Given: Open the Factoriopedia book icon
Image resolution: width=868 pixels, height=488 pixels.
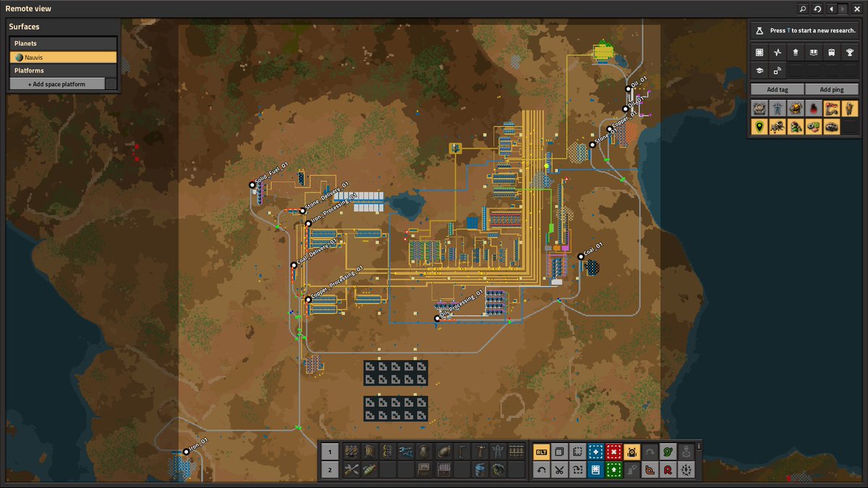Looking at the screenshot, I should (x=814, y=52).
